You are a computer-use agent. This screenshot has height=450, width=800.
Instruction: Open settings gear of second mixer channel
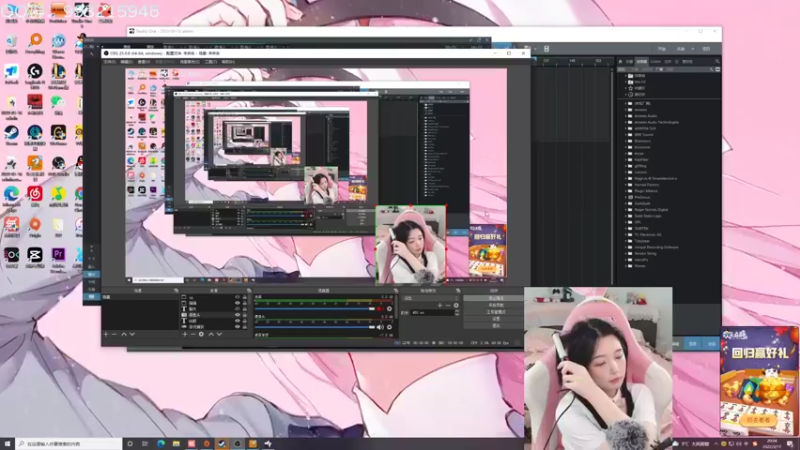(x=389, y=327)
